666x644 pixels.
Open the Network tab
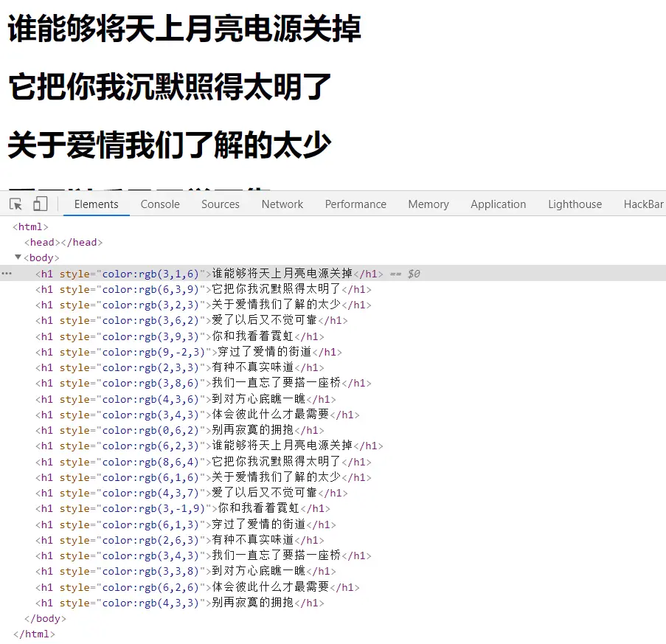pyautogui.click(x=282, y=204)
